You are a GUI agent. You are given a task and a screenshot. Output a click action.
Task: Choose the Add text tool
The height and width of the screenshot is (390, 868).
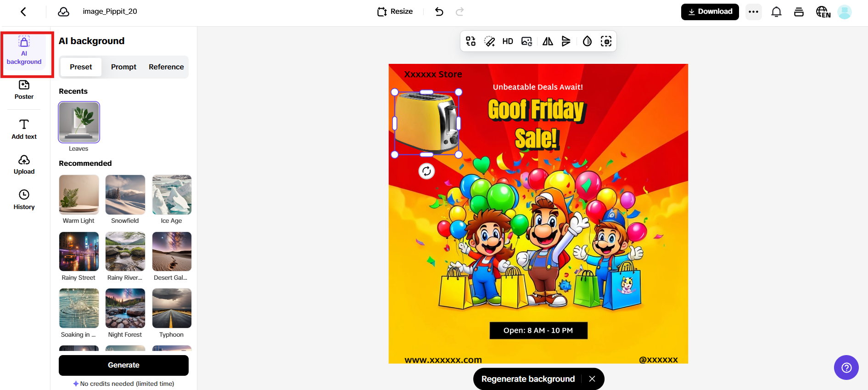pyautogui.click(x=24, y=129)
